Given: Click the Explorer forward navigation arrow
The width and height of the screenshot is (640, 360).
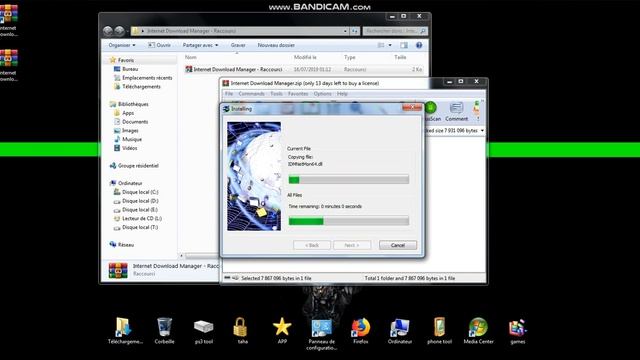Looking at the screenshot, I should (x=120, y=31).
